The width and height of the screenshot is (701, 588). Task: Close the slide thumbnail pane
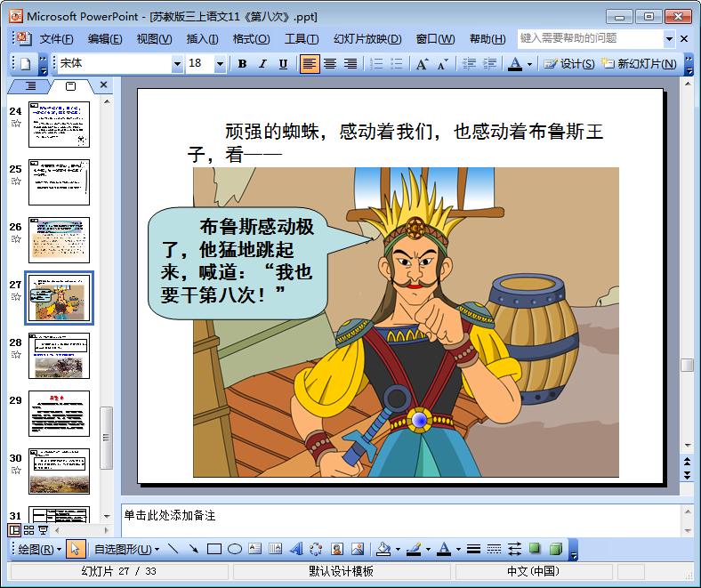[104, 85]
